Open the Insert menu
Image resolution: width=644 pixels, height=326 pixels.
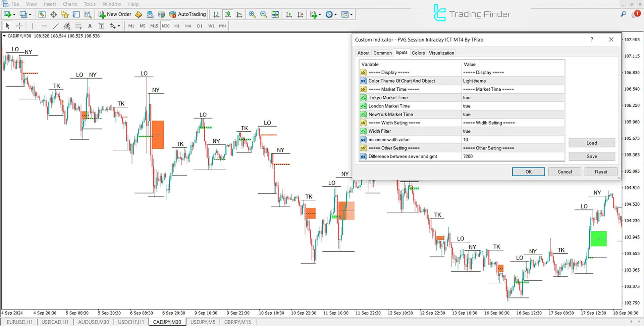[x=50, y=4]
